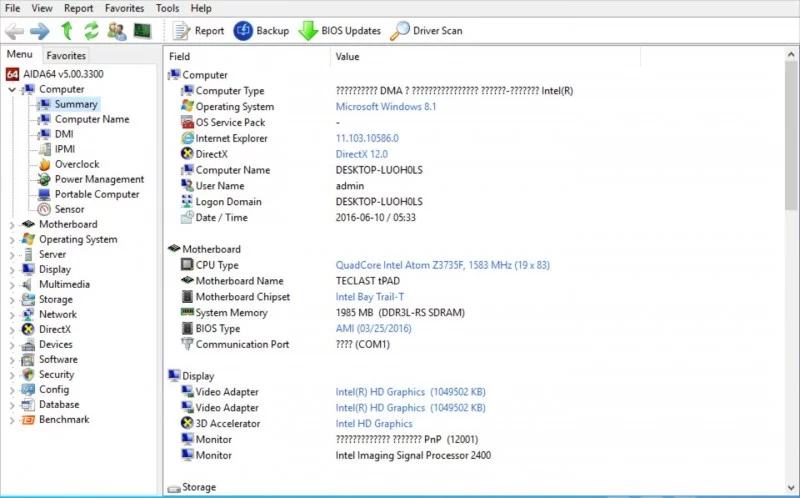Open the View menu

[42, 8]
